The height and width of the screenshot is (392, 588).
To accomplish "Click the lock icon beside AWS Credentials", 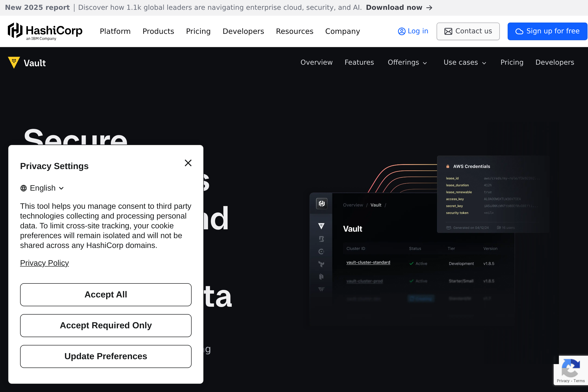I will coord(448,166).
